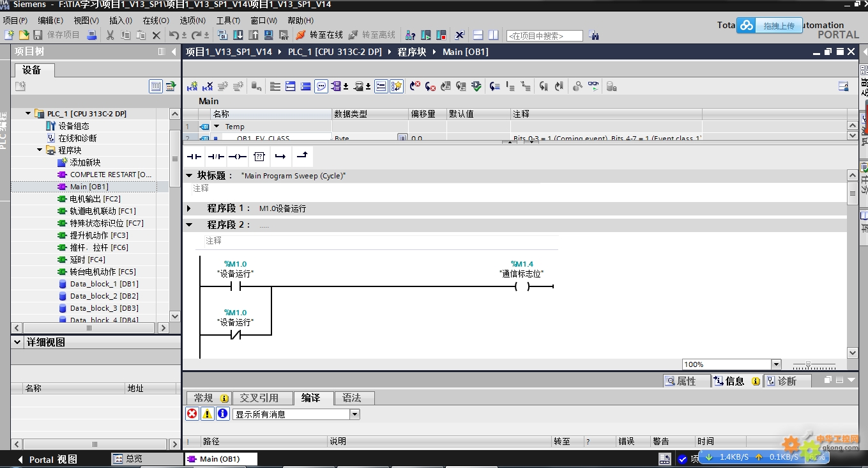Split the editor space horizontally
The image size is (868, 468).
(x=478, y=35)
